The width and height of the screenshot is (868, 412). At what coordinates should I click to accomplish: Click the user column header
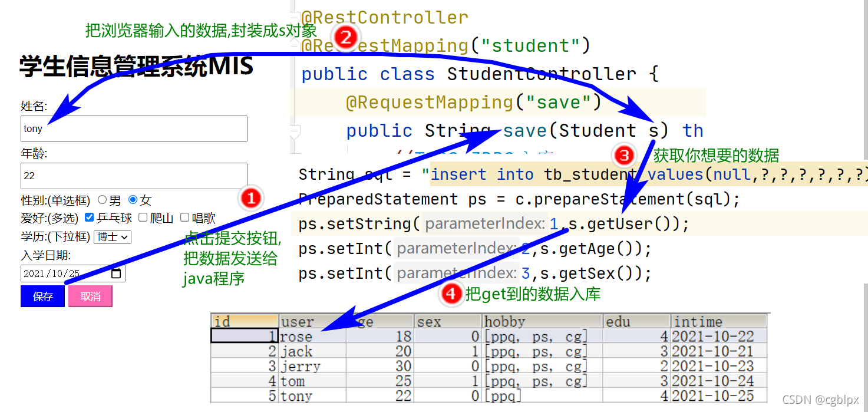[312, 321]
